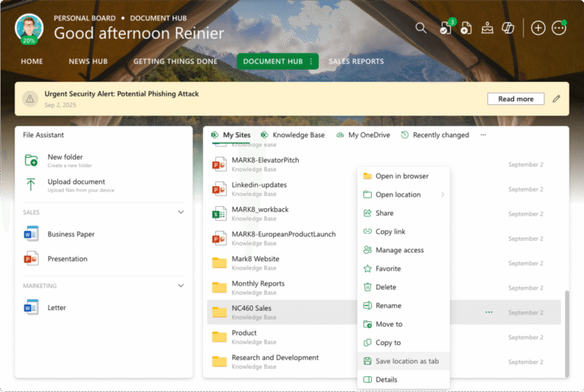Viewport: 584px width, 392px height.
Task: Click the Copilot icon in the header
Action: pyautogui.click(x=508, y=28)
